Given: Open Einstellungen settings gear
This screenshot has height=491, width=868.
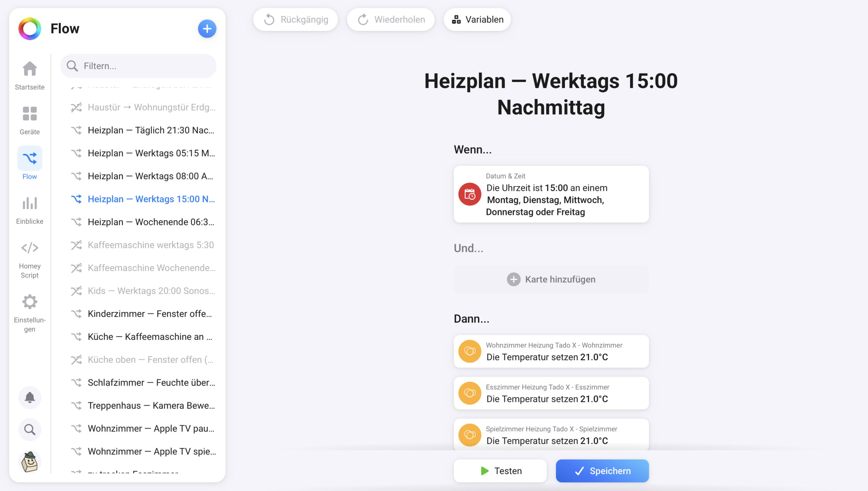Looking at the screenshot, I should (30, 313).
